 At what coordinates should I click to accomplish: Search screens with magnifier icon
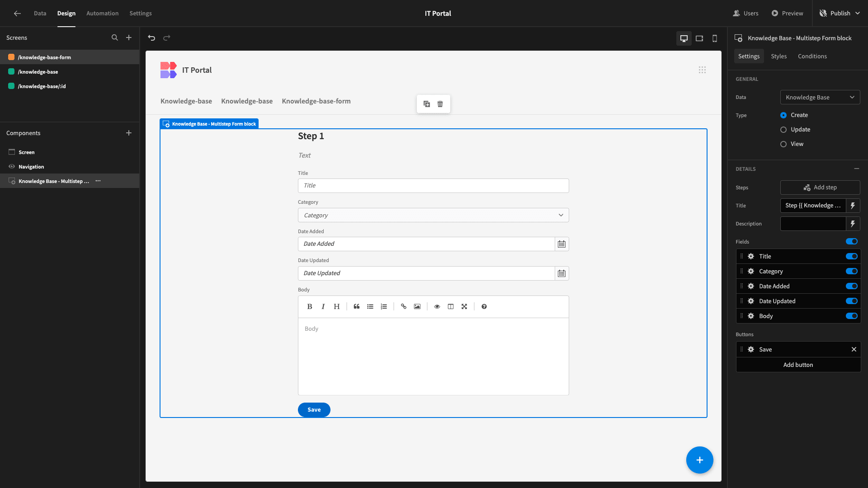click(115, 38)
